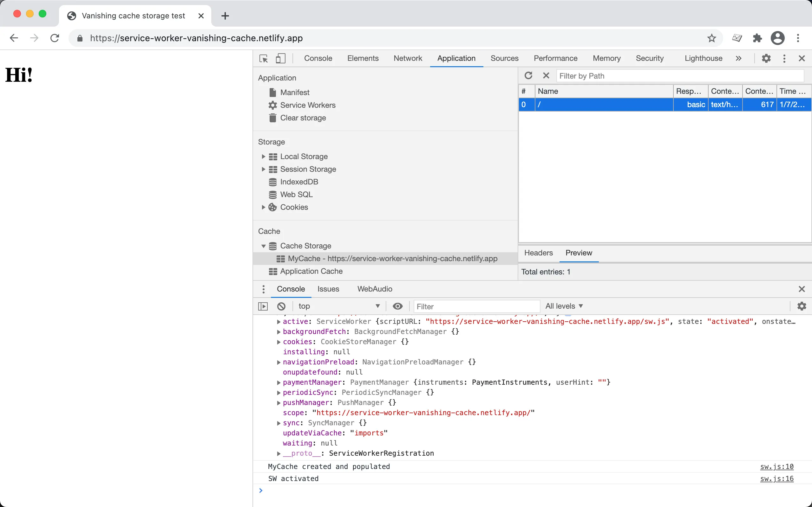
Task: Click the Filter by Path field
Action: 679,76
